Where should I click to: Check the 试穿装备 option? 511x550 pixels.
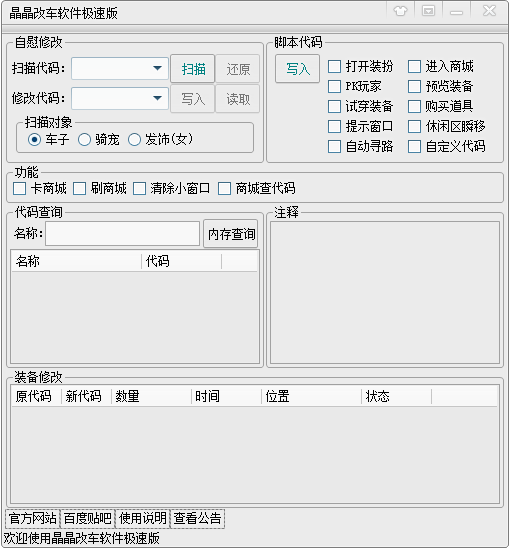pyautogui.click(x=334, y=106)
